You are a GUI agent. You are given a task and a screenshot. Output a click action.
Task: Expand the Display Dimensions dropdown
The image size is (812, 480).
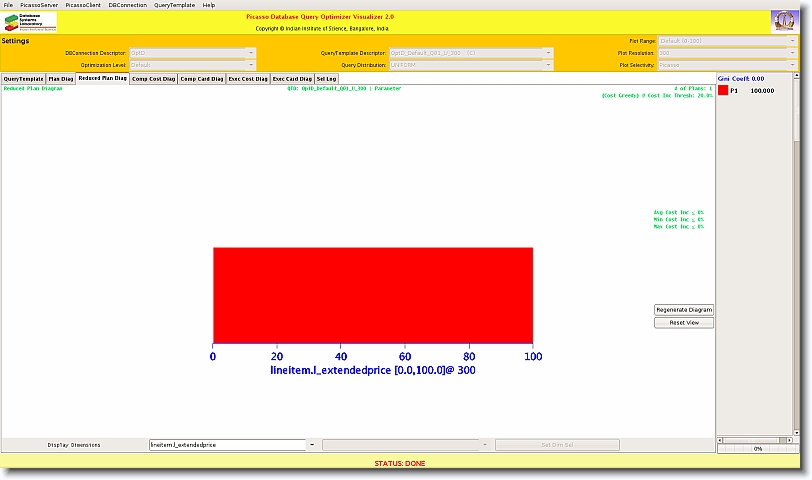tap(311, 445)
